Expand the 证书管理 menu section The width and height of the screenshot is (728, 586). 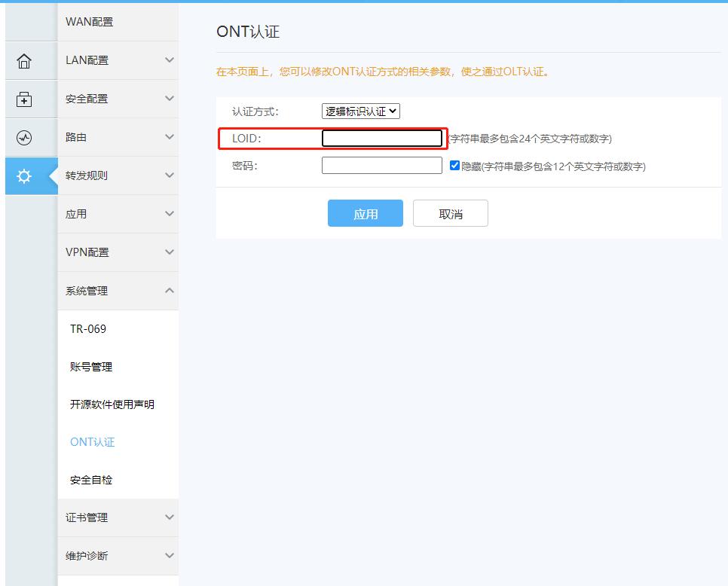[x=118, y=517]
